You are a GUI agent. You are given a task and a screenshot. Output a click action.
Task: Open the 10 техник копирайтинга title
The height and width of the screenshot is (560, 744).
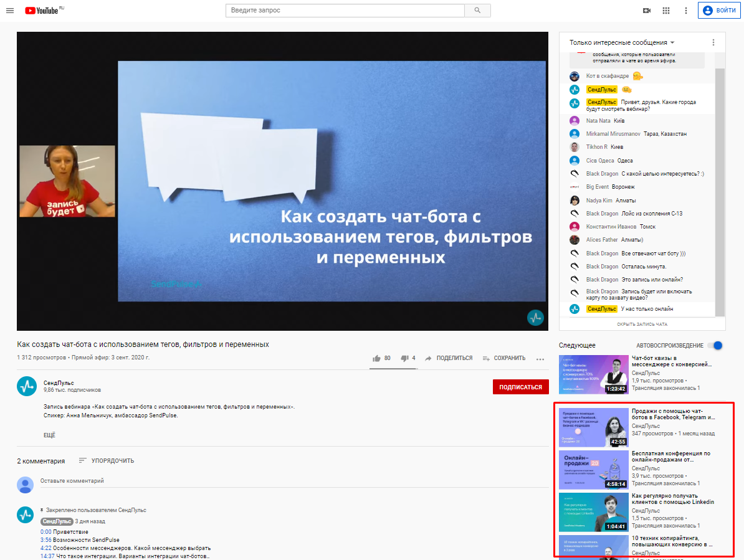click(672, 541)
